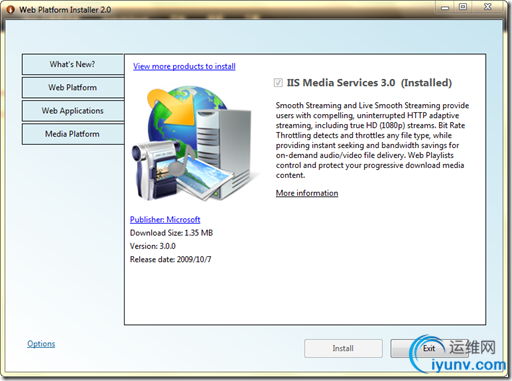Open the Media Platform tab

[x=73, y=134]
